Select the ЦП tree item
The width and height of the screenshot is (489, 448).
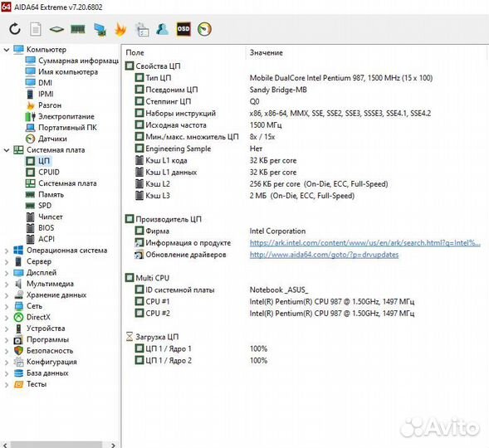(x=38, y=161)
